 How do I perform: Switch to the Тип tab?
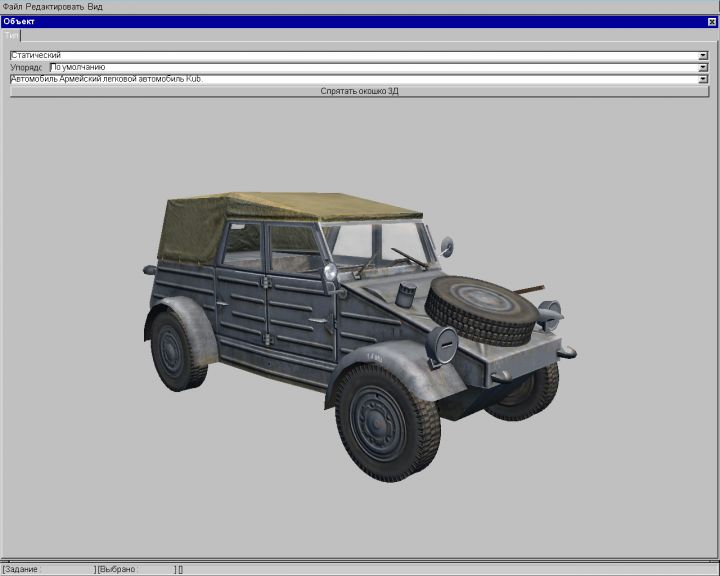(11, 35)
